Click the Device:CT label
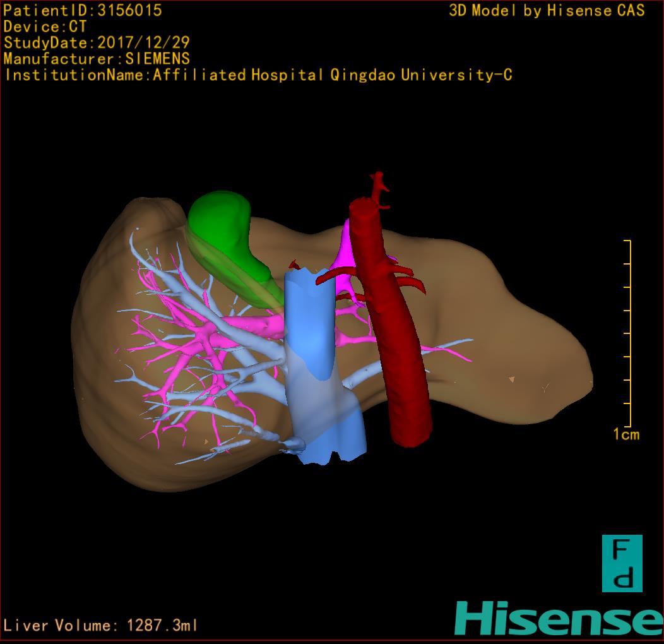Screen dimensions: 664x644 click(45, 27)
